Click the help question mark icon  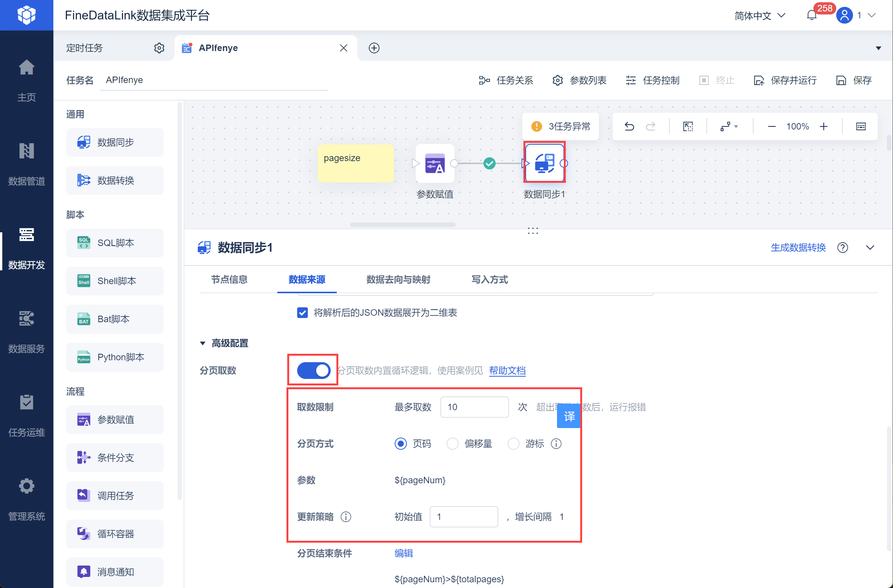point(843,248)
